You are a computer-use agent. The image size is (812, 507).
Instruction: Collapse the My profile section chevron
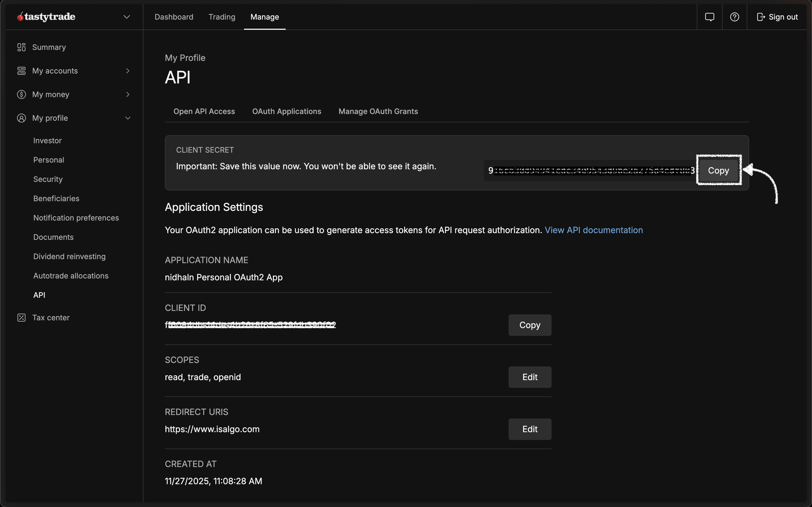coord(128,118)
